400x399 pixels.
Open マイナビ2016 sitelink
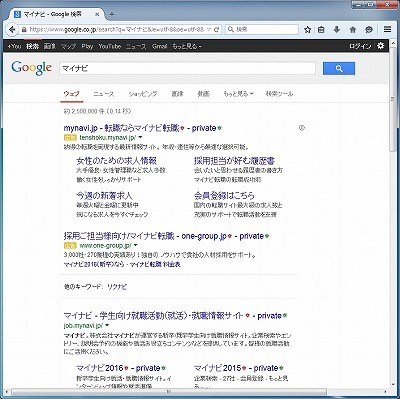[100, 368]
